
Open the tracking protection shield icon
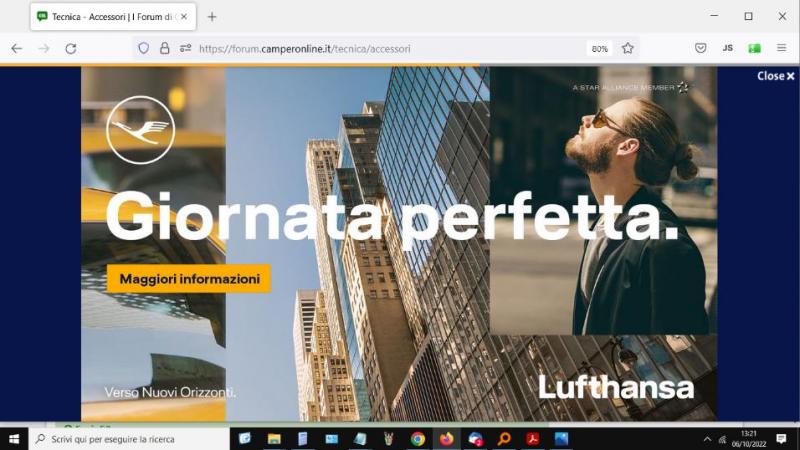pyautogui.click(x=144, y=48)
